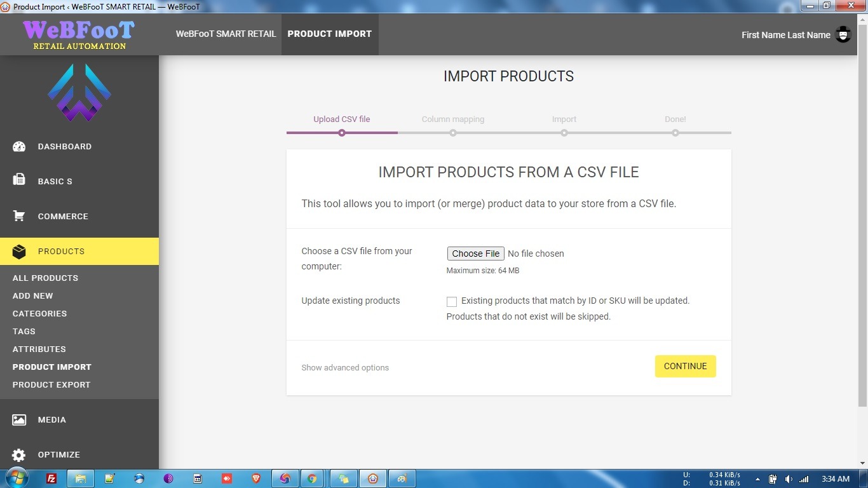
Task: Select the PRODUCT IMPORT top tab
Action: click(329, 34)
